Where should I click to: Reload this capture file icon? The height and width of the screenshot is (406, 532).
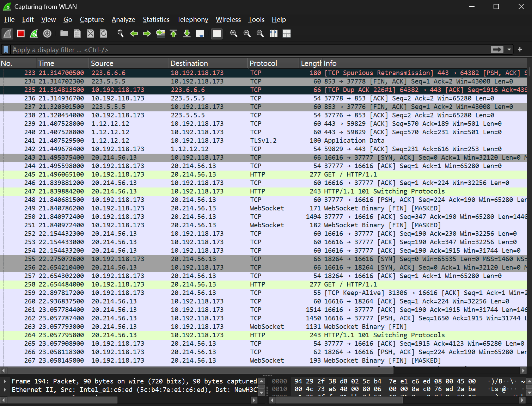pos(104,33)
